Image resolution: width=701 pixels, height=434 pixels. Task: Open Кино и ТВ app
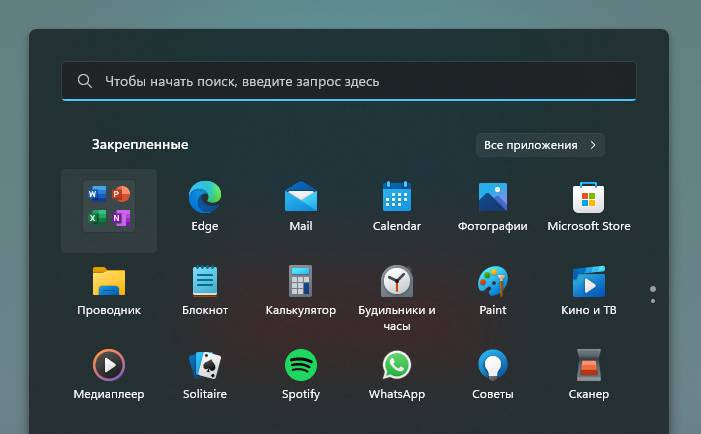(x=589, y=291)
